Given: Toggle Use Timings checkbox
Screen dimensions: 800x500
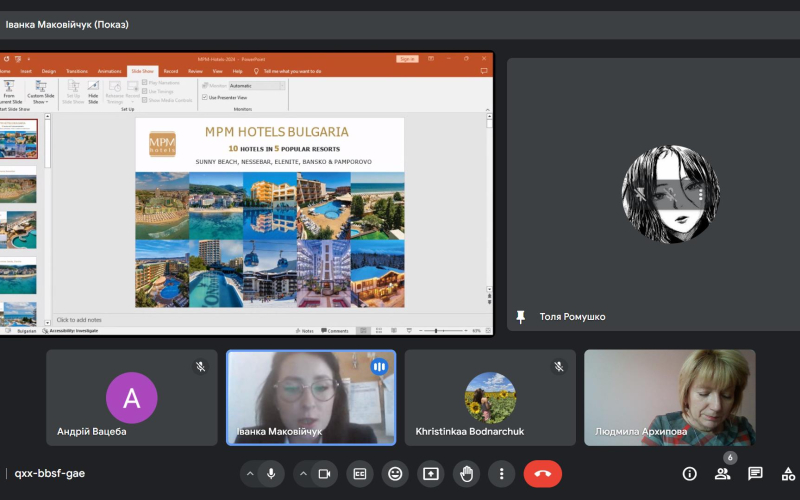Looking at the screenshot, I should (145, 91).
